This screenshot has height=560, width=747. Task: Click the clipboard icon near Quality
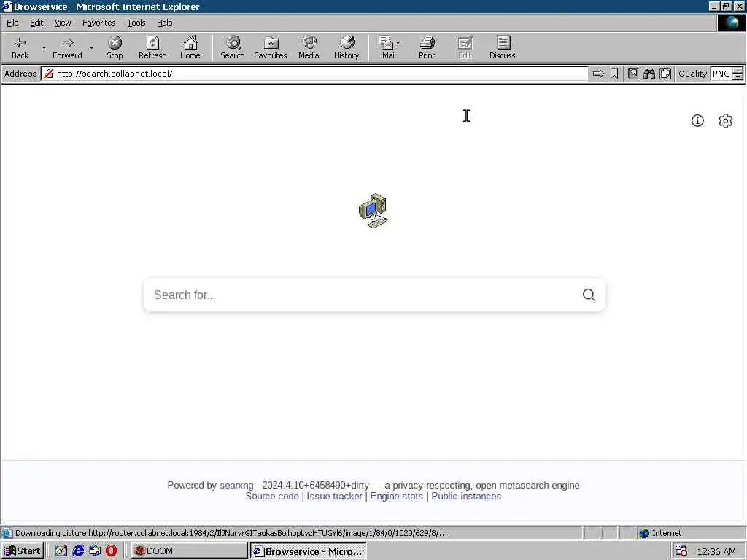(x=665, y=74)
